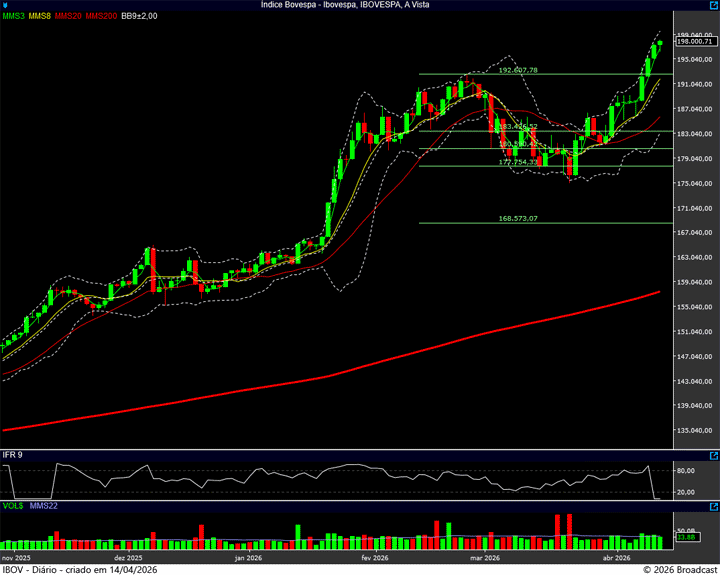Click the 192.607,78 Fibonacci level line label
Viewport: 720px width, 575px height.
pyautogui.click(x=518, y=70)
